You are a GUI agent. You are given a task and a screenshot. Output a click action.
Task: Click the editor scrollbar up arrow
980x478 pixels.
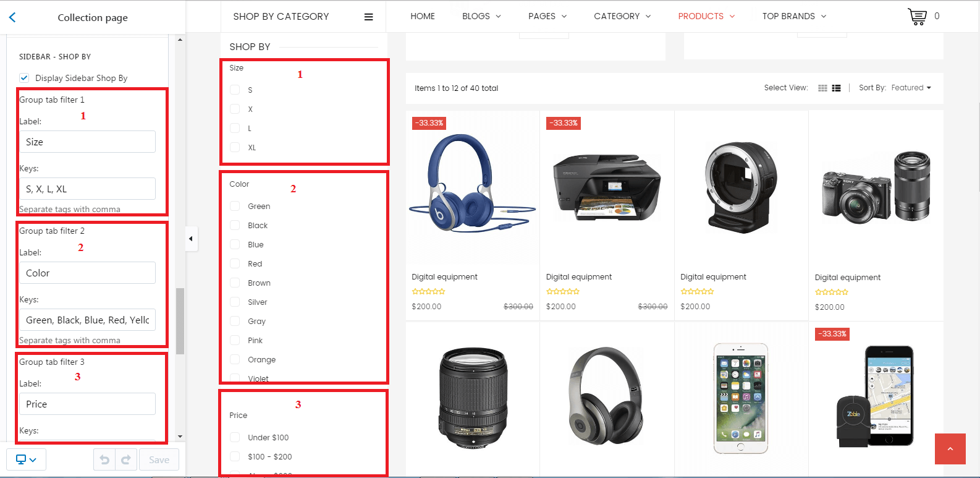[x=180, y=40]
